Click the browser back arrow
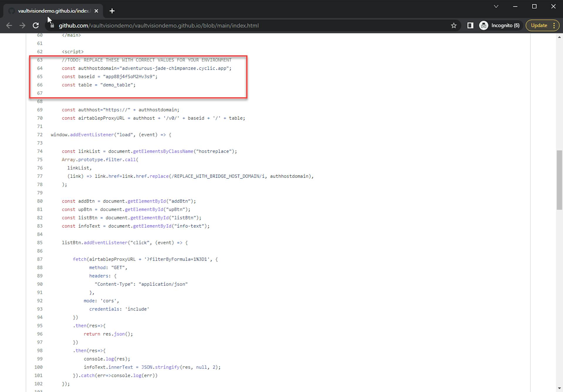 9,26
